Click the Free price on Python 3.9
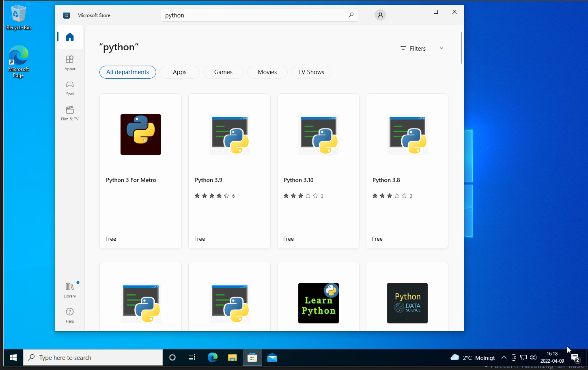The image size is (588, 370). pos(200,239)
